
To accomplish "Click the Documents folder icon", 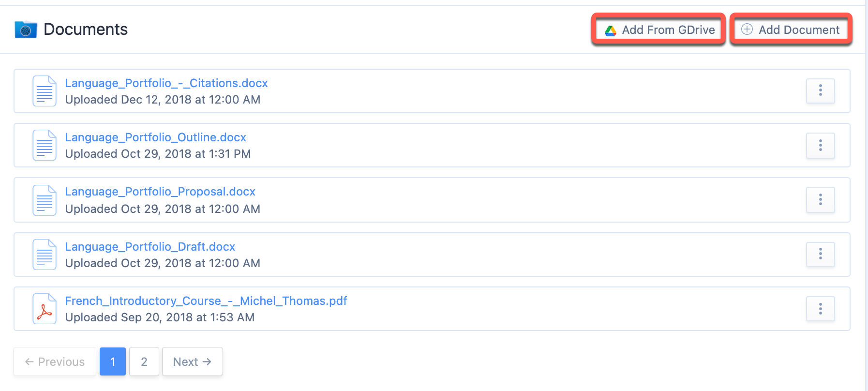I will pyautogui.click(x=26, y=30).
